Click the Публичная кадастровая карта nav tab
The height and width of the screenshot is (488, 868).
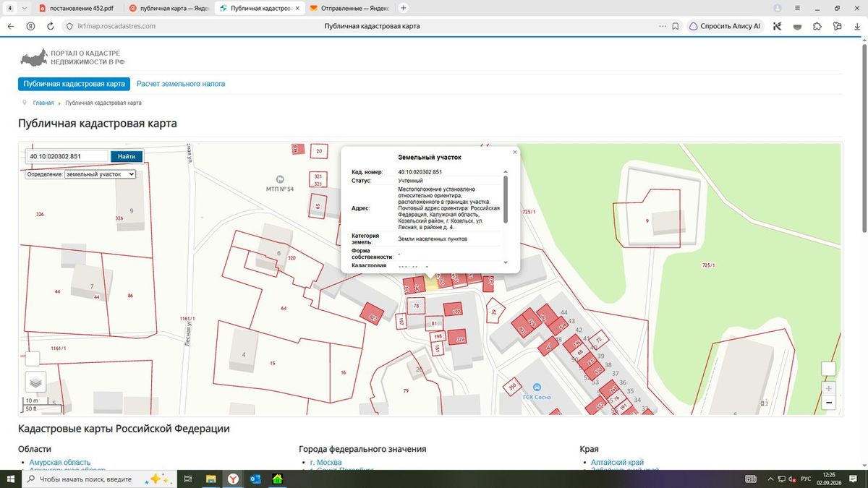pyautogui.click(x=75, y=84)
